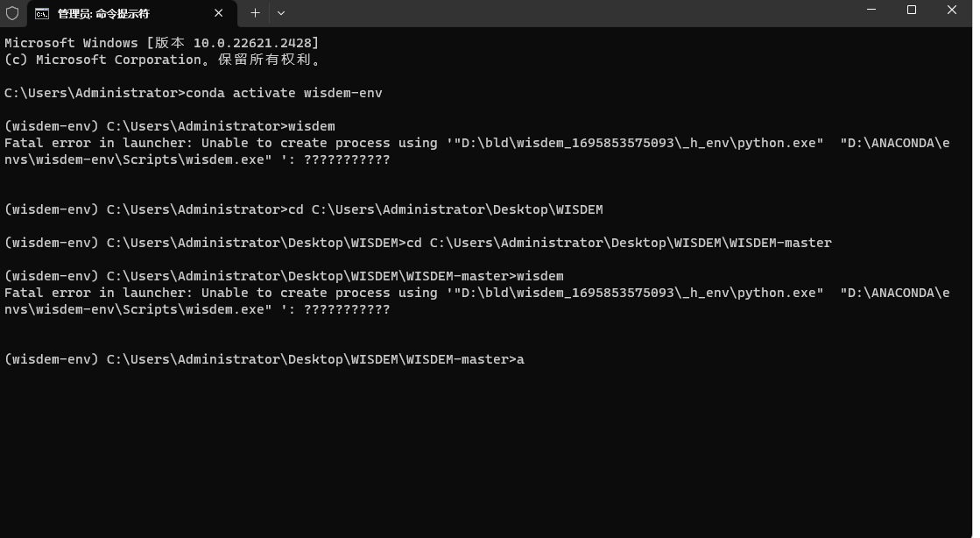This screenshot has width=980, height=538.
Task: Click the typed letter 'a' at the current prompt
Action: coord(521,359)
